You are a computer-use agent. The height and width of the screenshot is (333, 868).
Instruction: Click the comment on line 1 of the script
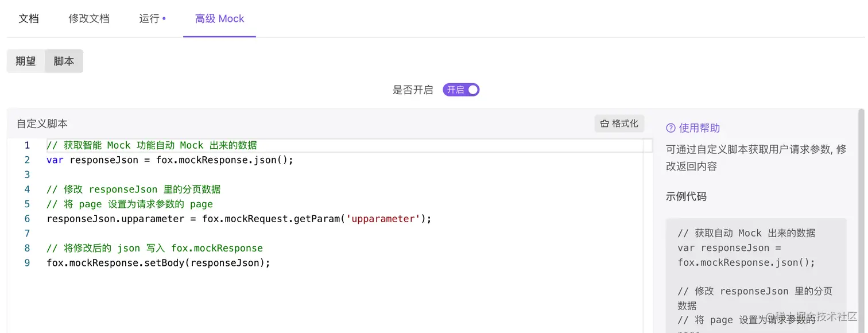coord(150,145)
